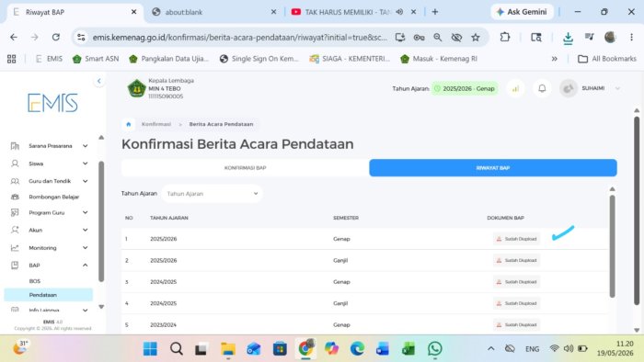Mute the YouTube tab speaker icon

tap(399, 12)
